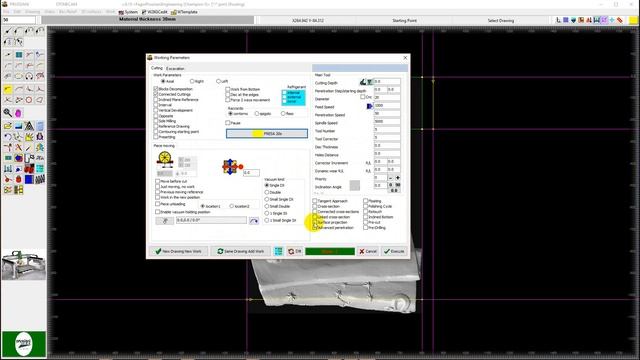Click the machine thumbnail in left panel
Screen dimensions: 640x360
[x=24, y=265]
